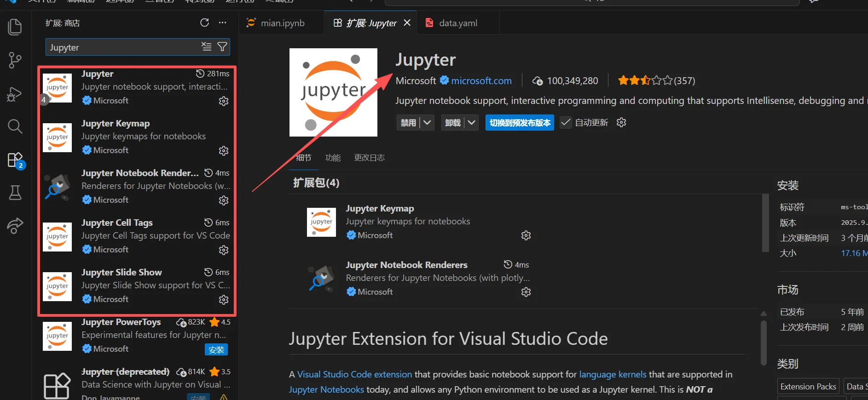Screen dimensions: 868x400
Task: Open the microsoft.com publisher link
Action: point(481,81)
